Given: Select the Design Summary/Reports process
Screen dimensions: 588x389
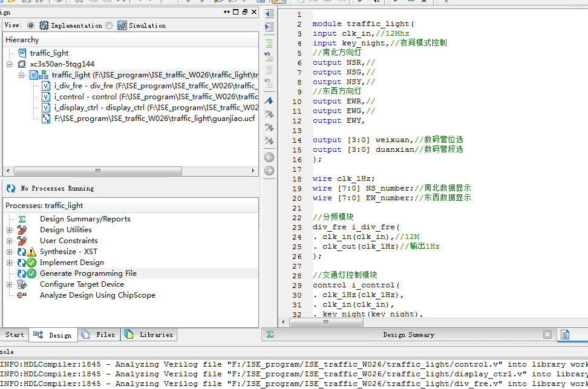Looking at the screenshot, I should coord(85,219).
